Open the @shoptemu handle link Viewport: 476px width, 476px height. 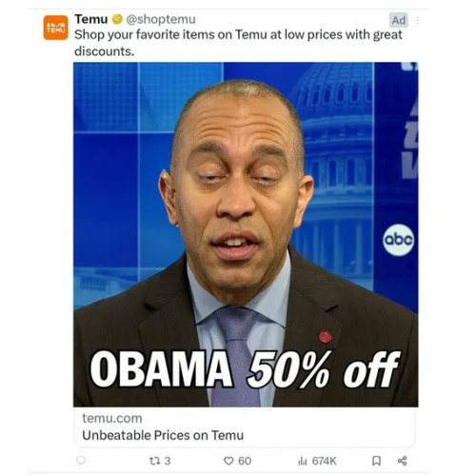(161, 19)
